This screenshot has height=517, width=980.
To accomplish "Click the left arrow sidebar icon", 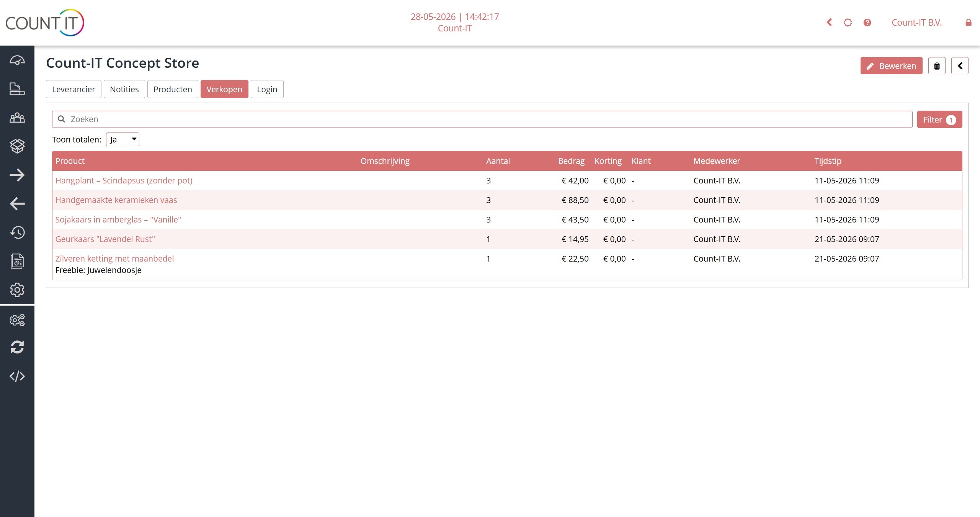I will [x=17, y=204].
